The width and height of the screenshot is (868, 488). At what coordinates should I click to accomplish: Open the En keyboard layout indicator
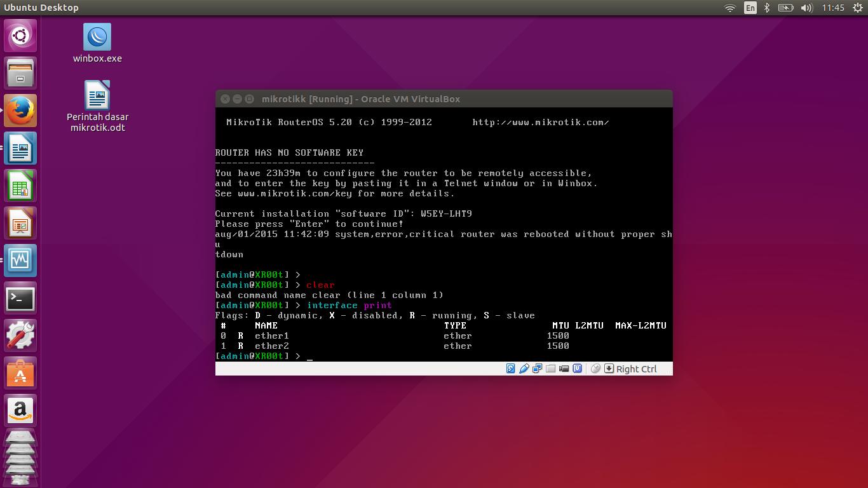[750, 8]
